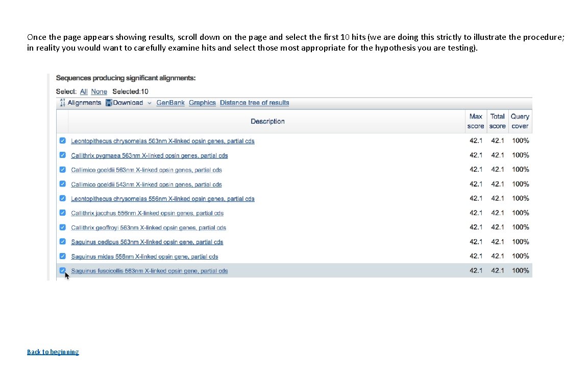Click the None selection link
The width and height of the screenshot is (588, 368).
(99, 91)
